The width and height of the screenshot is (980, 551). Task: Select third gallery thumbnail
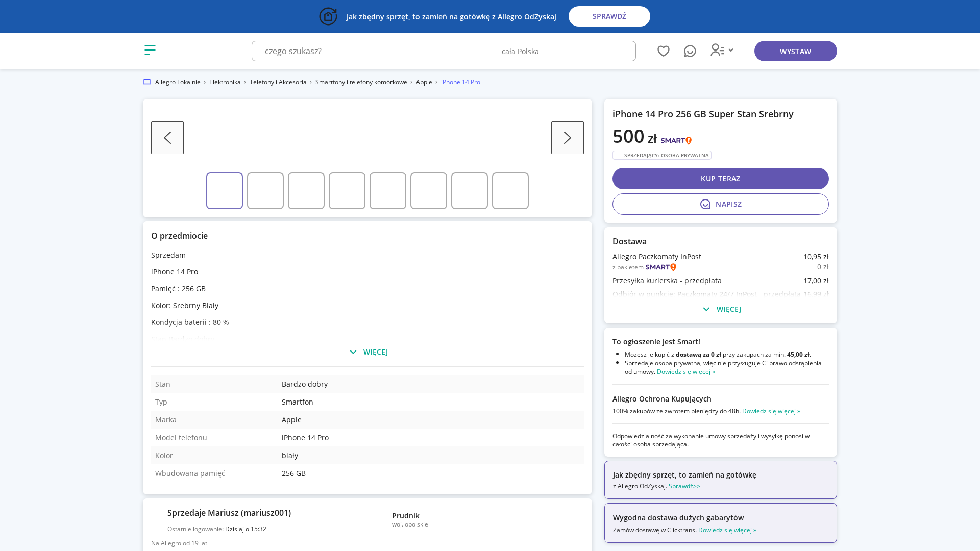(x=306, y=191)
